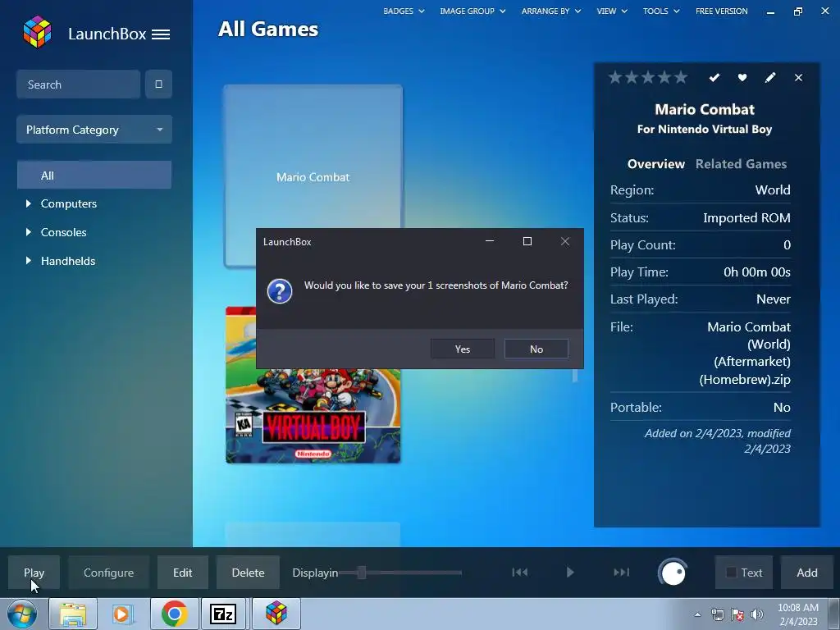Open the Windows Start menu
This screenshot has width=840, height=630.
(22, 614)
